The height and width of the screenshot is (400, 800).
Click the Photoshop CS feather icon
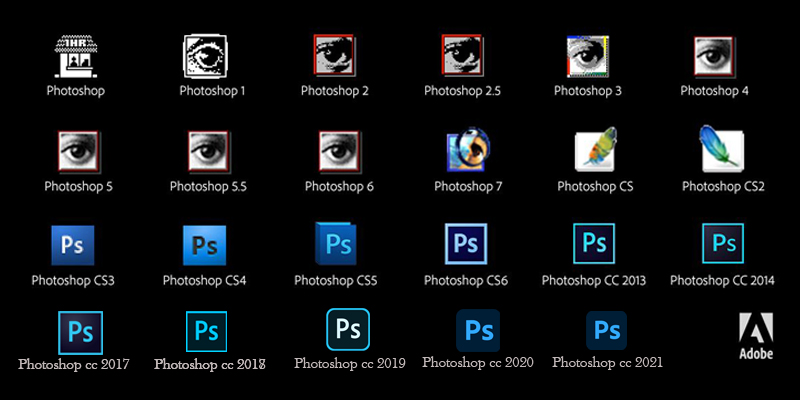pos(596,148)
